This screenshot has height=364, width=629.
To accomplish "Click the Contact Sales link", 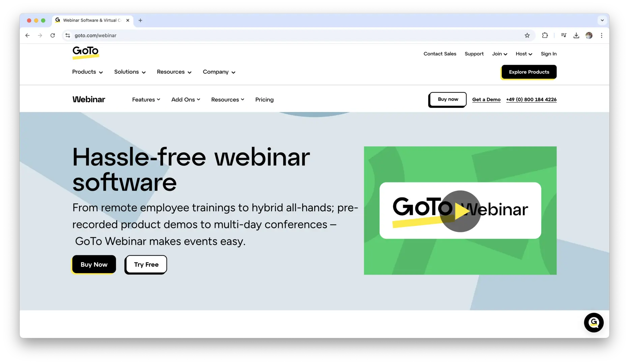I will click(440, 54).
